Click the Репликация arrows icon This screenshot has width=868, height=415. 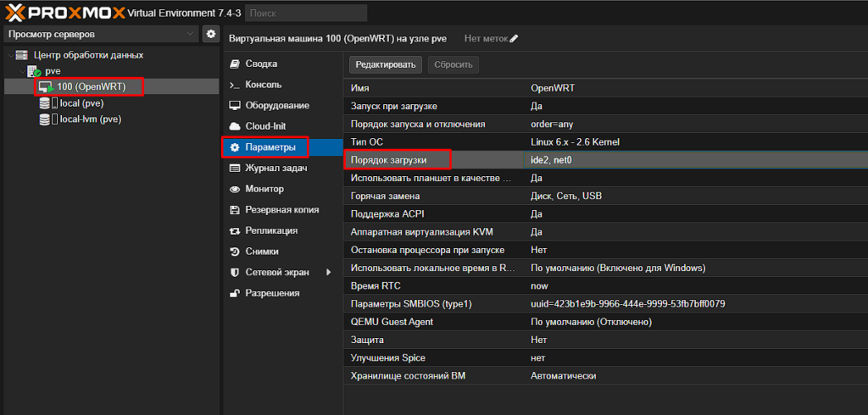(235, 230)
